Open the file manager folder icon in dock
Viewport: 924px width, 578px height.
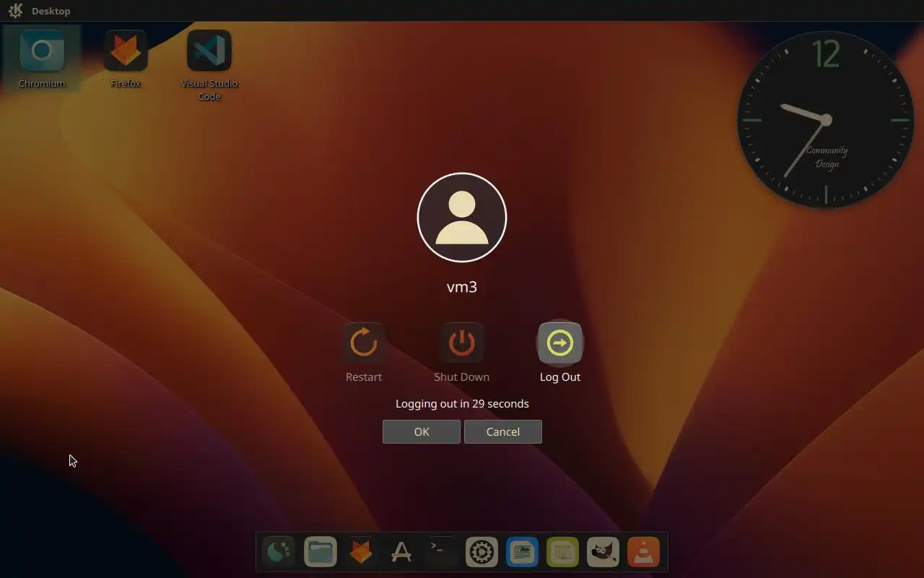click(x=321, y=553)
